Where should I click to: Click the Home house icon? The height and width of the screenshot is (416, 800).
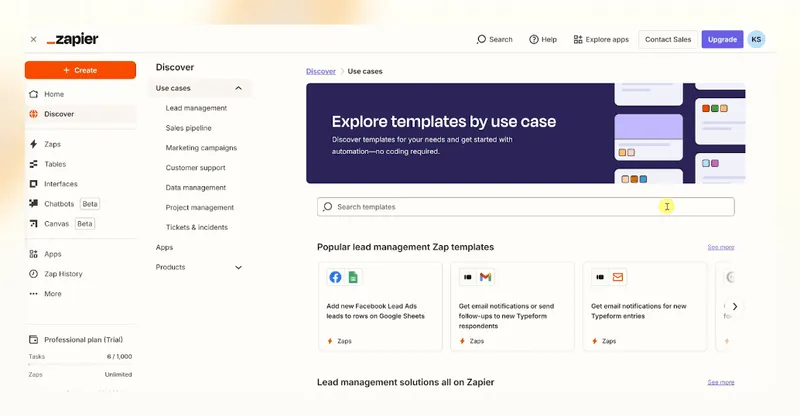[x=34, y=94]
